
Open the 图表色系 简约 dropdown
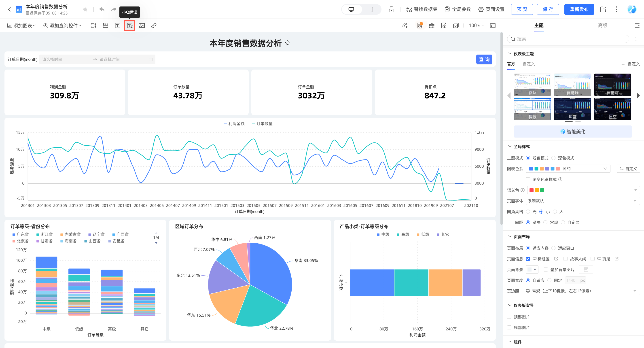[x=568, y=169]
